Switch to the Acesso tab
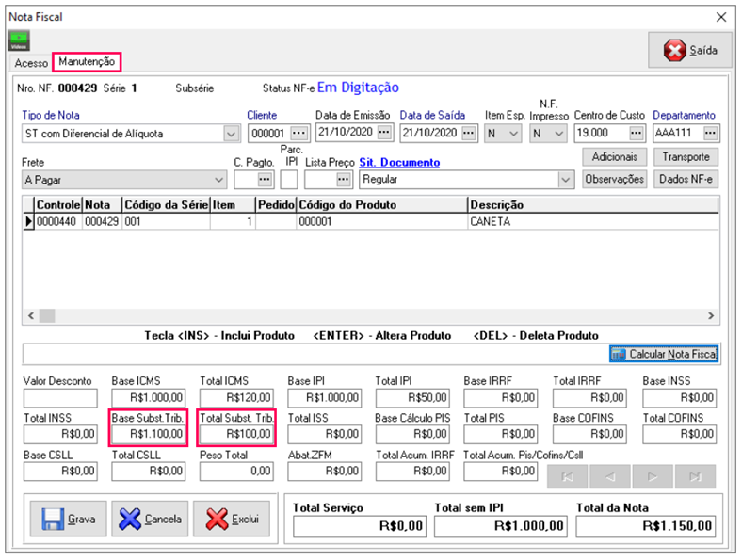742x560 pixels. click(x=31, y=63)
